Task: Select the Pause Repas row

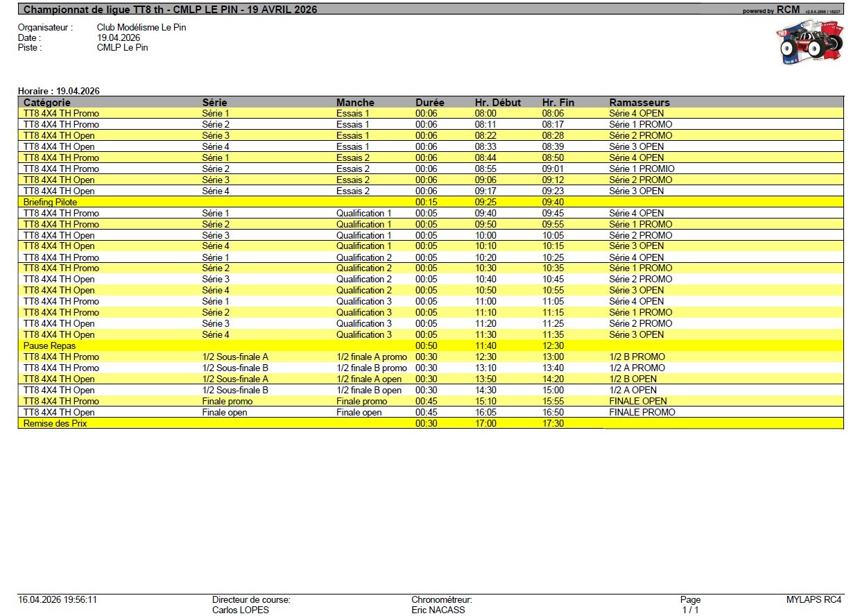Action: click(431, 345)
